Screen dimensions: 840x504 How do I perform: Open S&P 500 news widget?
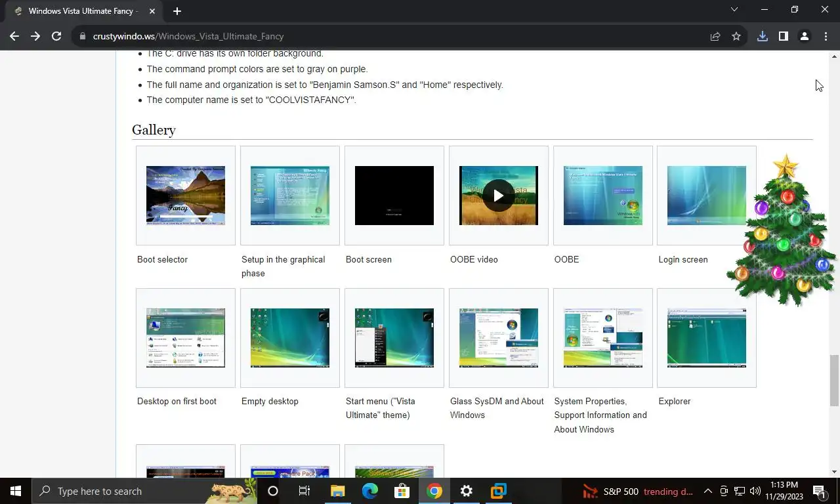pos(638,491)
